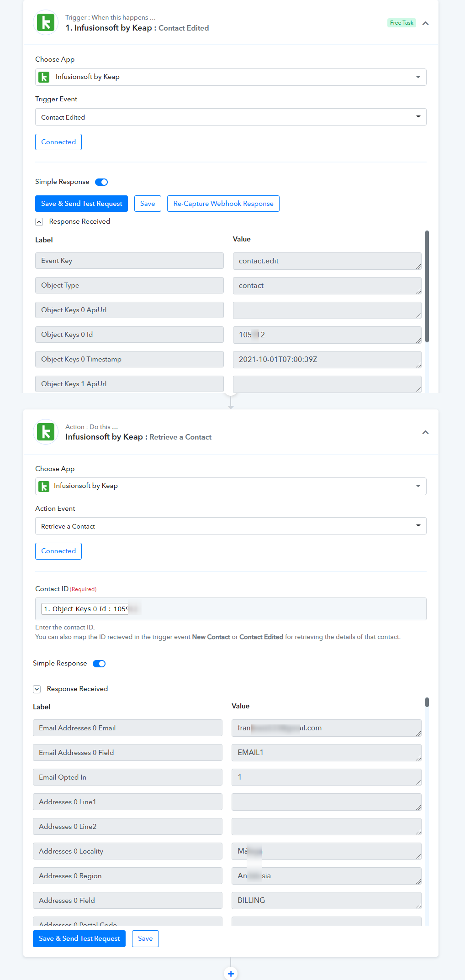This screenshot has width=465, height=980.
Task: Click Keap icon in action Choose App field
Action: (44, 487)
